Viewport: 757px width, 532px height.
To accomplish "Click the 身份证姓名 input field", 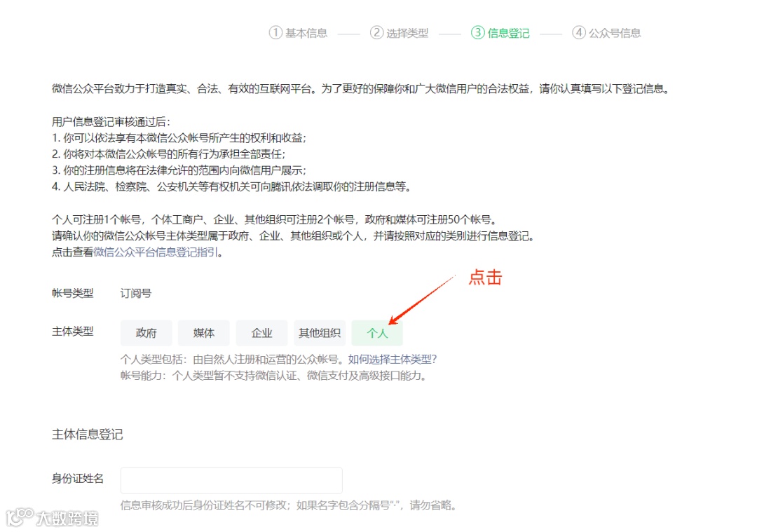I will [x=231, y=480].
